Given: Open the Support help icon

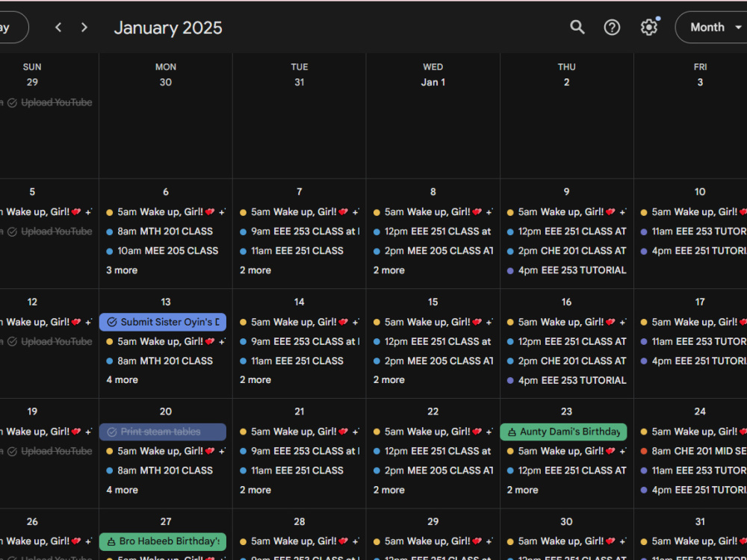Looking at the screenshot, I should coord(612,27).
